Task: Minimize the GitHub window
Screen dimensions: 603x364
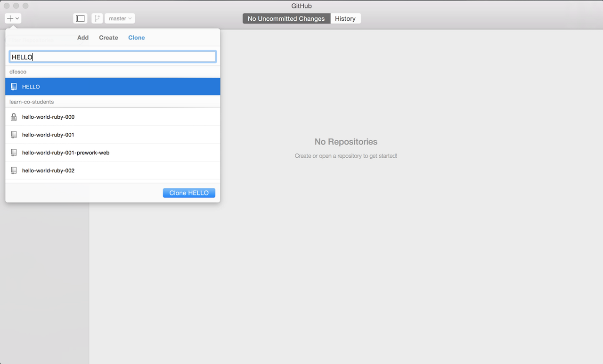Action: [x=16, y=6]
